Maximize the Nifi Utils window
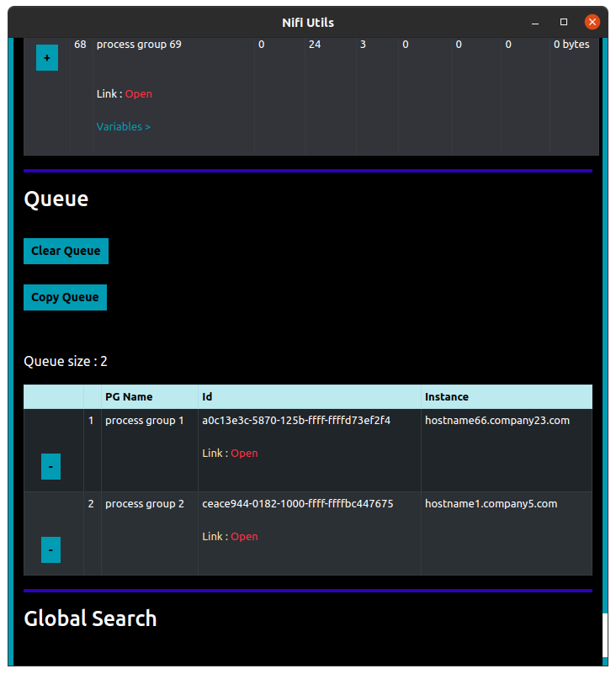The image size is (616, 674). [564, 22]
